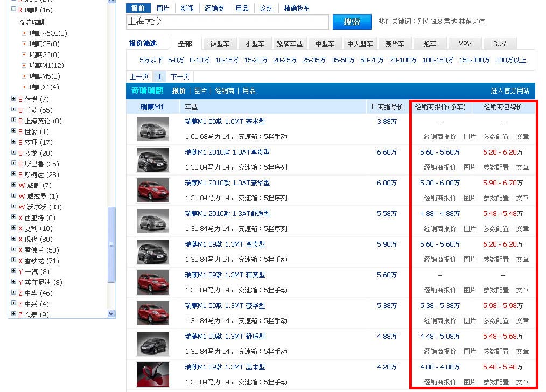Filter by 300万以上 price range
This screenshot has width=546, height=392.
point(510,60)
